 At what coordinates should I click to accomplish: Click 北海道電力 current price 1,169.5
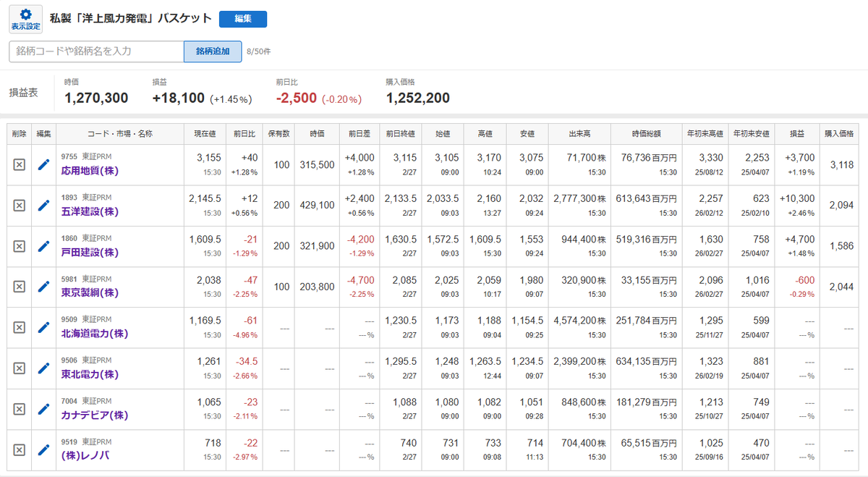205,320
